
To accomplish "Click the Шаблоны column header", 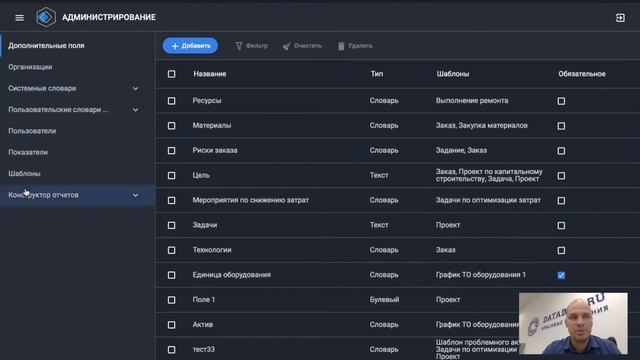I will point(453,74).
